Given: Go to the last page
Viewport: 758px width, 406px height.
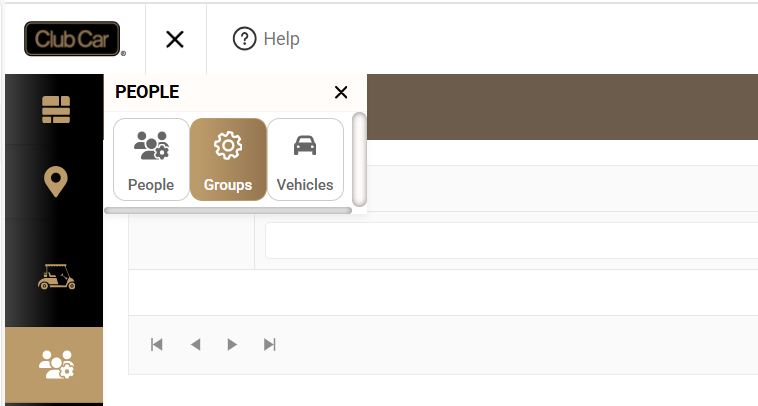Looking at the screenshot, I should point(270,345).
